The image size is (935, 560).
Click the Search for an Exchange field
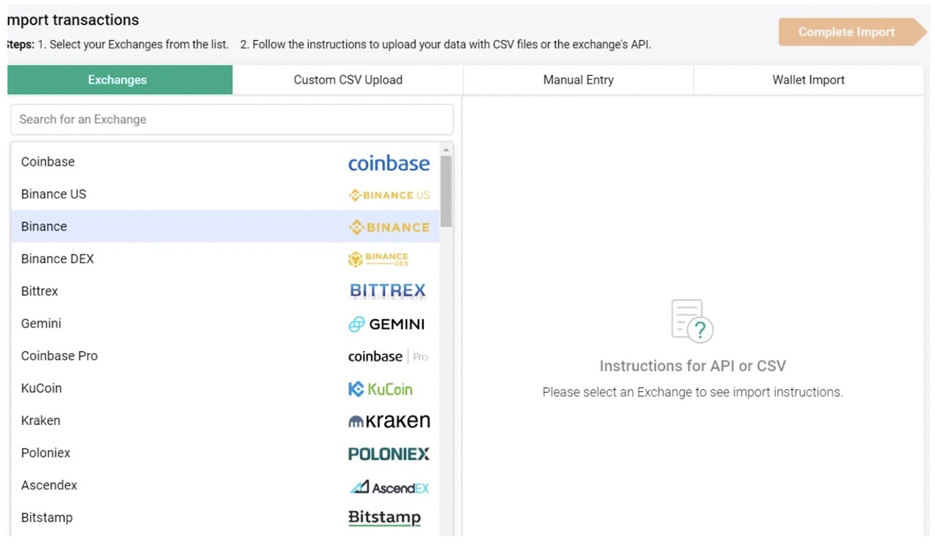(232, 119)
